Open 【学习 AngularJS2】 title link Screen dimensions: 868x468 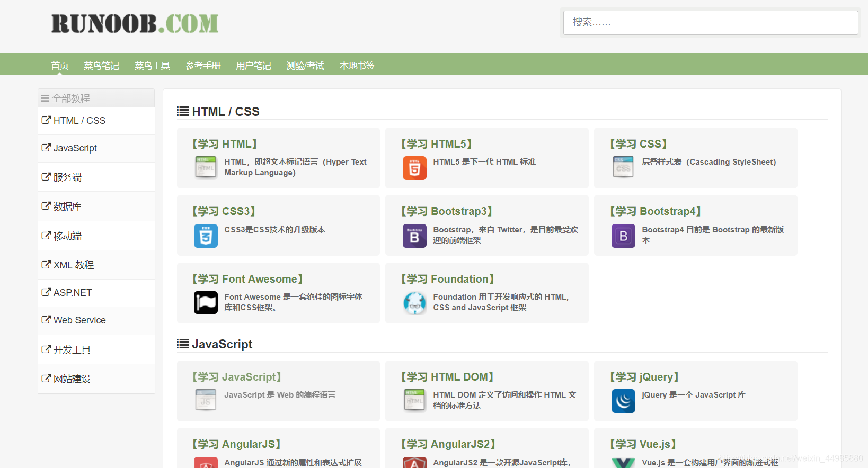point(448,444)
